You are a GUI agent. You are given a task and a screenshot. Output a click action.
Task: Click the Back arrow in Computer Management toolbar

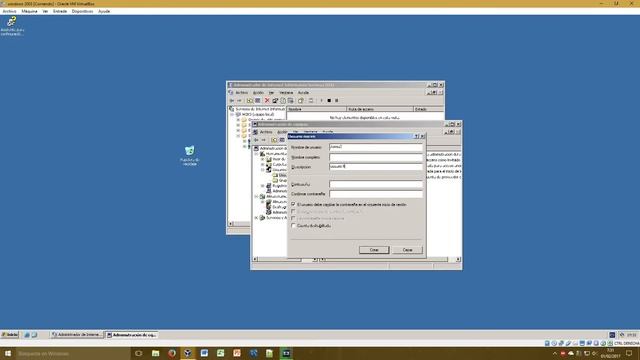click(x=256, y=140)
